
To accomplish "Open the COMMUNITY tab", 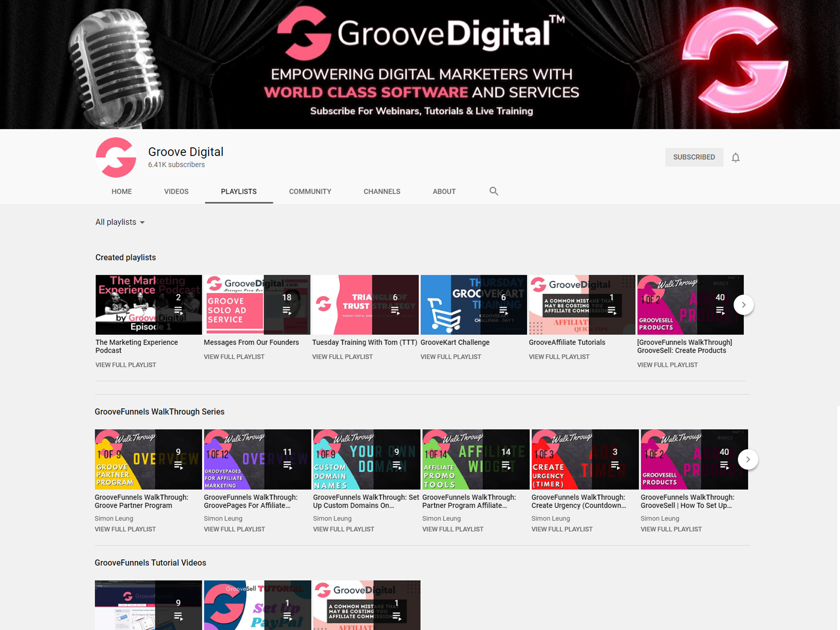I will click(310, 192).
